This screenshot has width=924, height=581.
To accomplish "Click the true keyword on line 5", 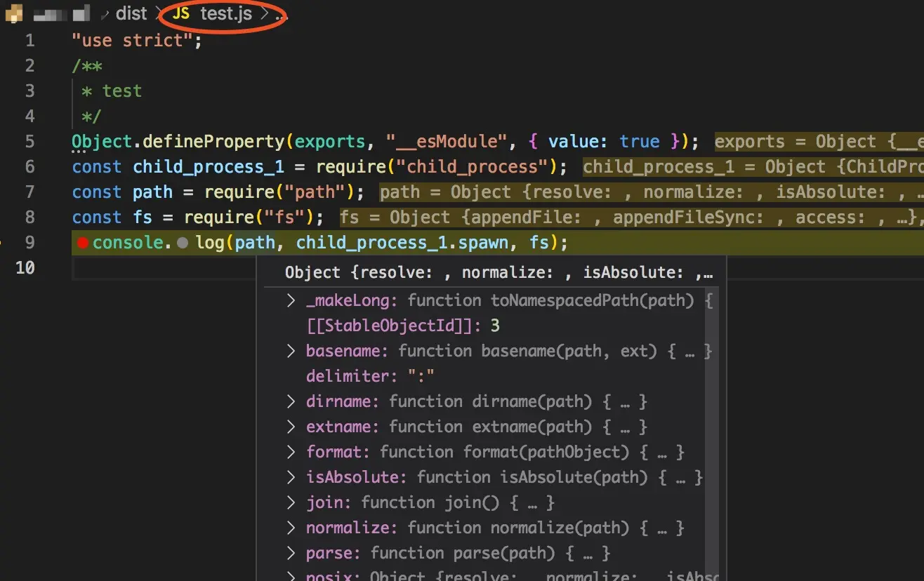I will pos(639,141).
